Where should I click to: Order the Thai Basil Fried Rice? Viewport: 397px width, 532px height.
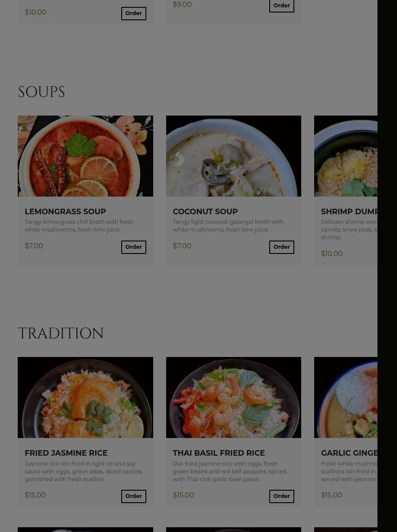point(281,496)
